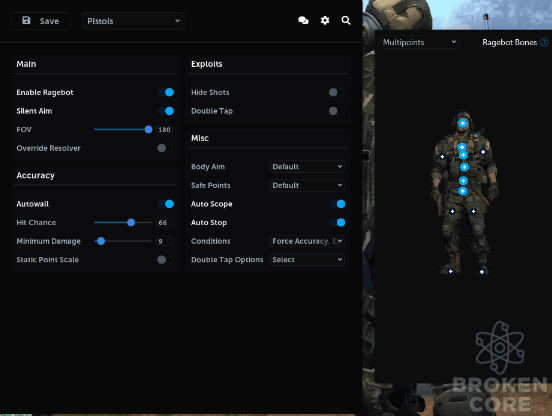Open the Conditions dropdown

tap(307, 241)
